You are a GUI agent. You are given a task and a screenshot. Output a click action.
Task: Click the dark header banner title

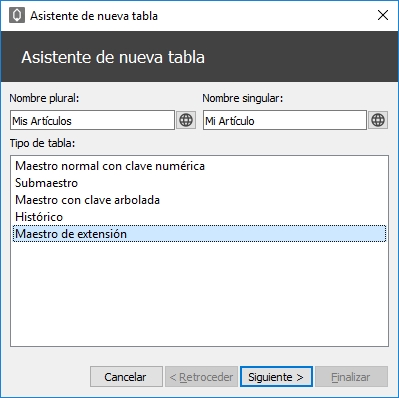[113, 57]
